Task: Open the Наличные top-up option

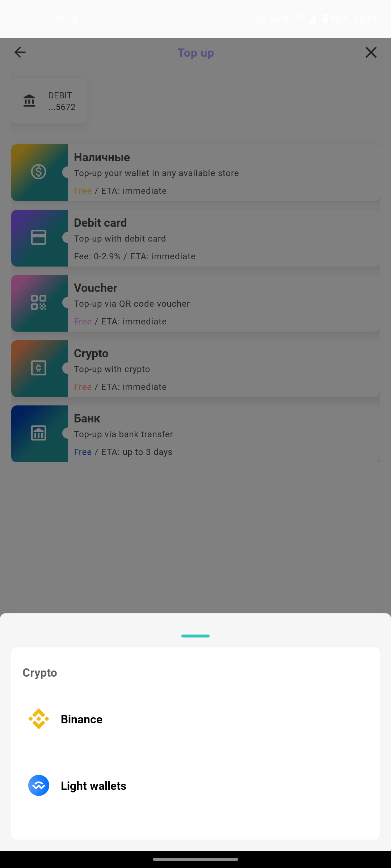Action: [195, 173]
